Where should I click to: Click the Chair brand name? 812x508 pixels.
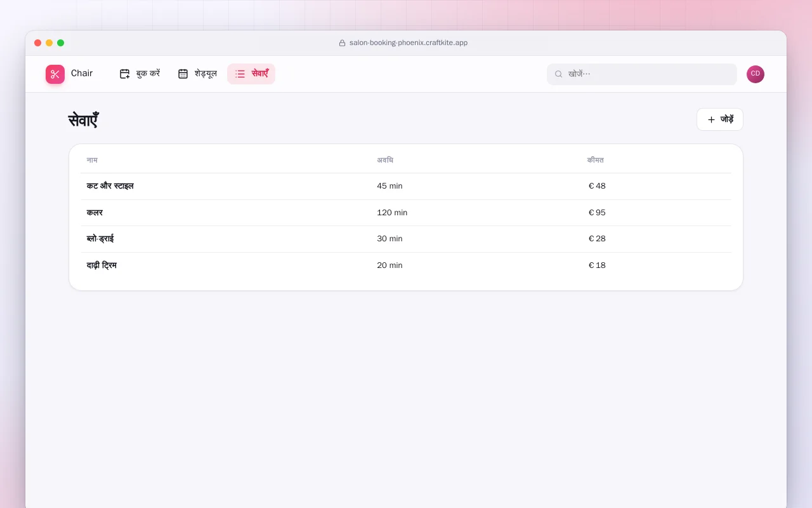click(x=82, y=74)
